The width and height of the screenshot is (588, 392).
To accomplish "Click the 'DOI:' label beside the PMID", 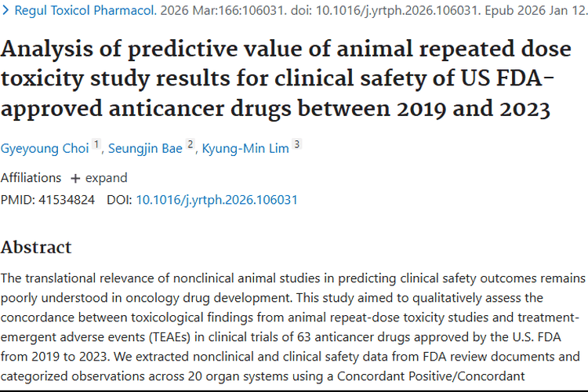I will coord(119,200).
